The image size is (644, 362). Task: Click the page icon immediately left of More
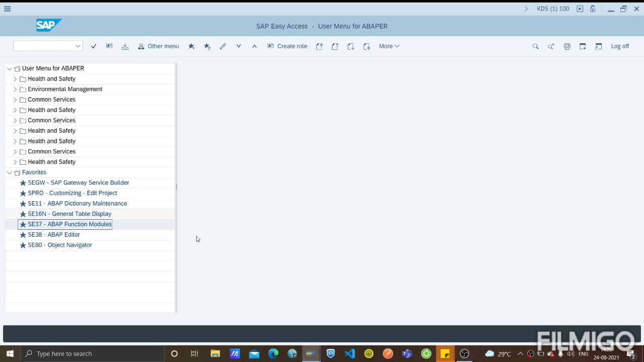[367, 46]
